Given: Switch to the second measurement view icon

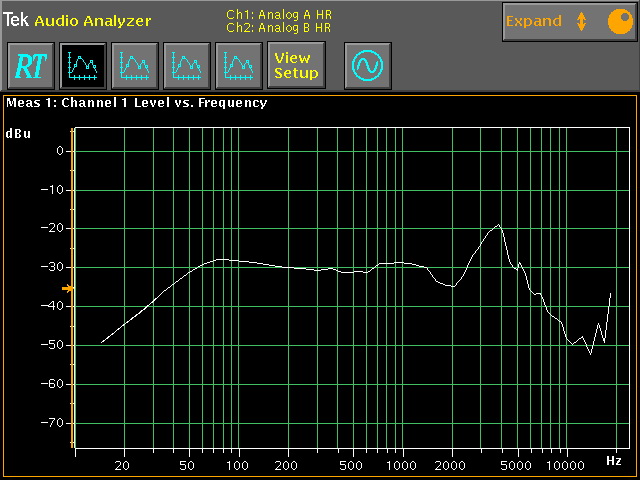Looking at the screenshot, I should [x=134, y=66].
